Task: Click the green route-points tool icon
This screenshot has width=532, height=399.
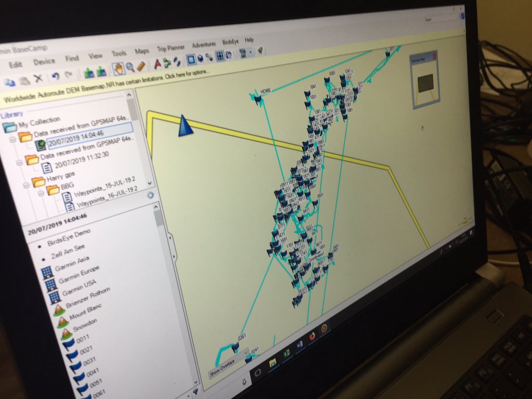Action: click(167, 63)
